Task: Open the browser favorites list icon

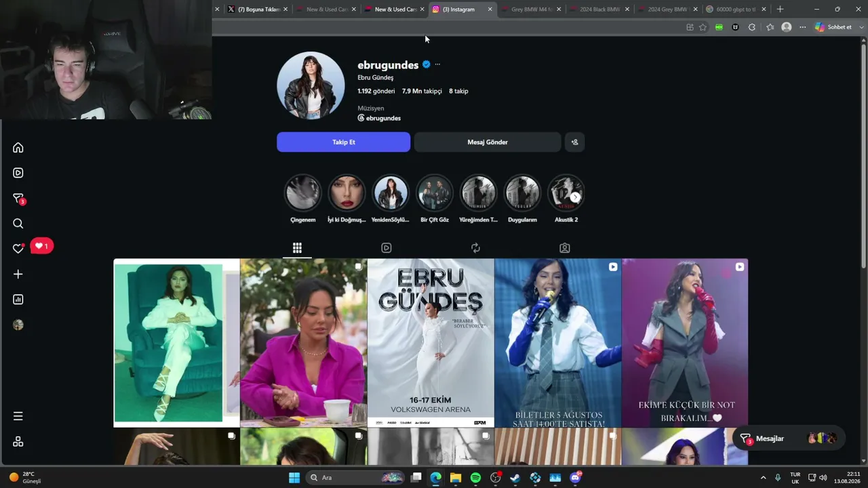Action: (x=770, y=27)
